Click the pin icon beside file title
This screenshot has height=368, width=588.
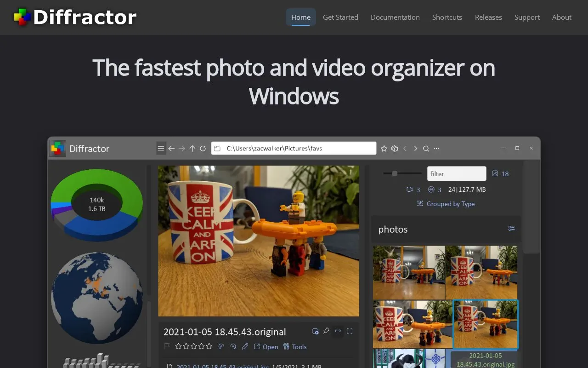tap(326, 331)
